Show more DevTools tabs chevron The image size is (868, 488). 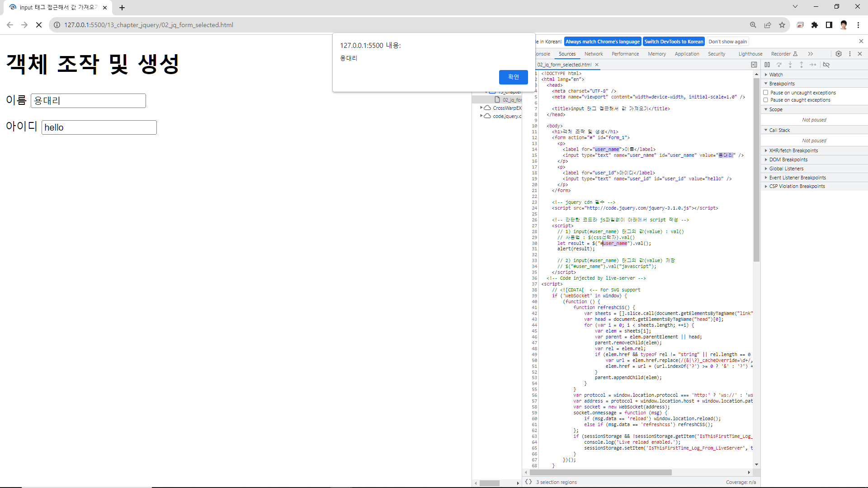tap(811, 54)
